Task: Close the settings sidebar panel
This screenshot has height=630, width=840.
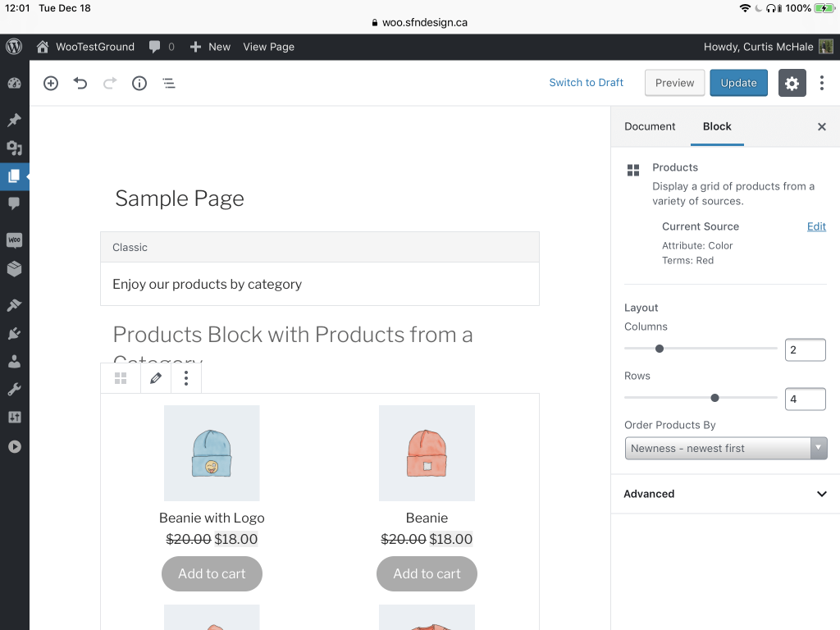Action: 821,127
